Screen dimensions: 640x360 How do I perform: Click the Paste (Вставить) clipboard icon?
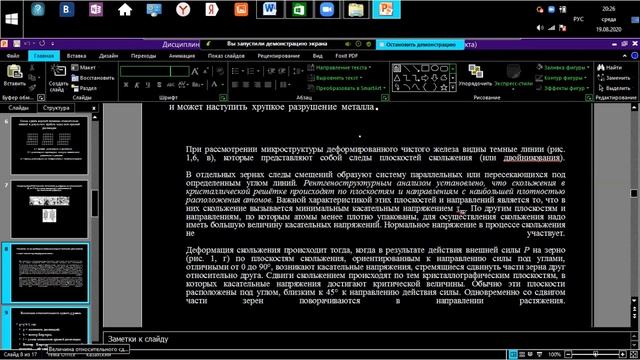(x=14, y=72)
